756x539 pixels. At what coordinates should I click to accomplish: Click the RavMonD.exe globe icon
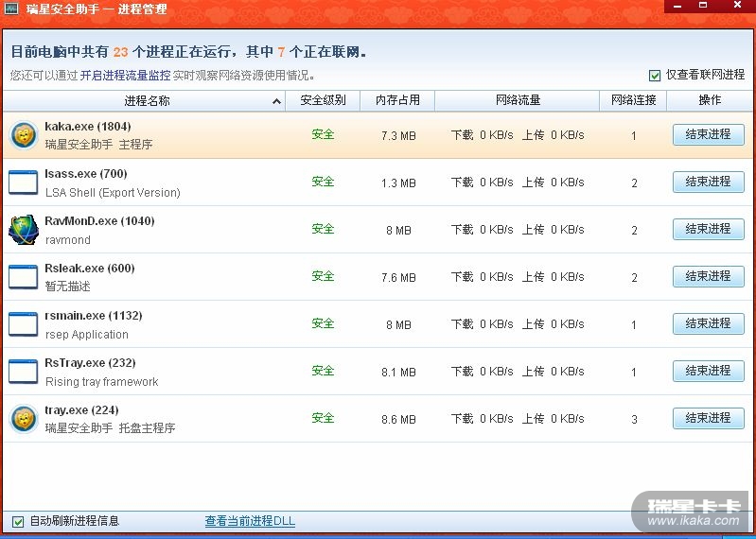pos(23,230)
